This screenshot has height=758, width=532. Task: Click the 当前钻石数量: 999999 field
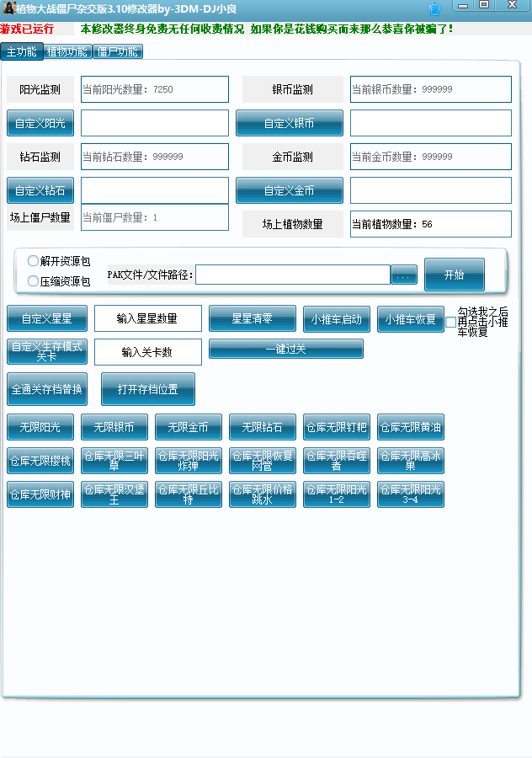(x=155, y=157)
